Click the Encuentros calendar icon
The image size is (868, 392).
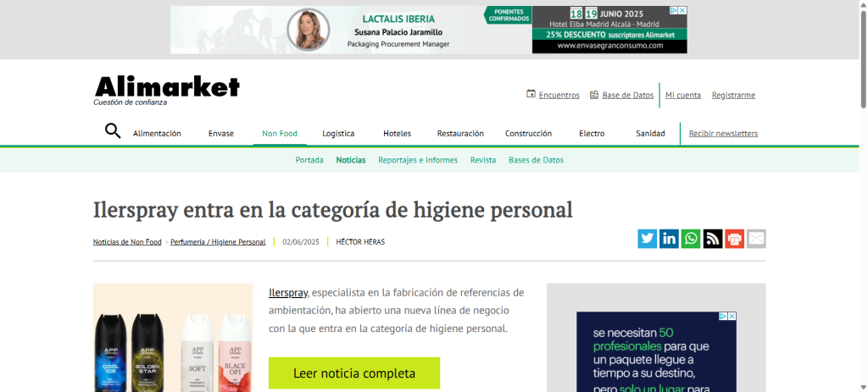point(531,95)
